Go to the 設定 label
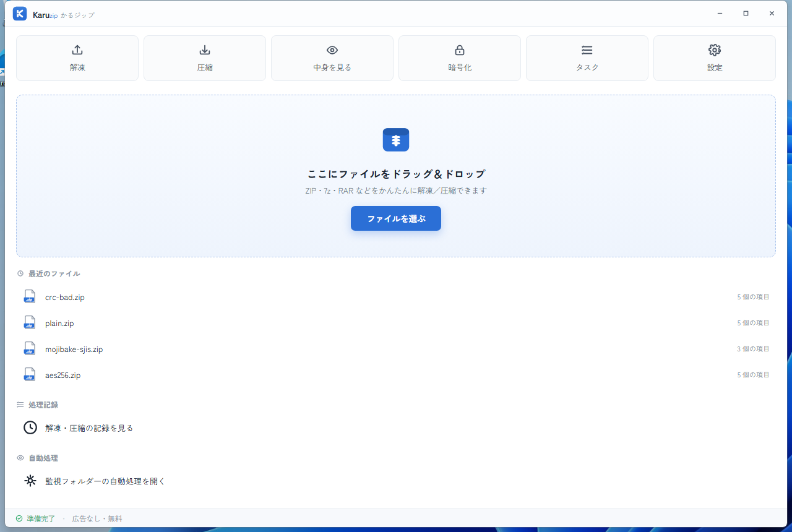This screenshot has height=532, width=792. tap(715, 67)
